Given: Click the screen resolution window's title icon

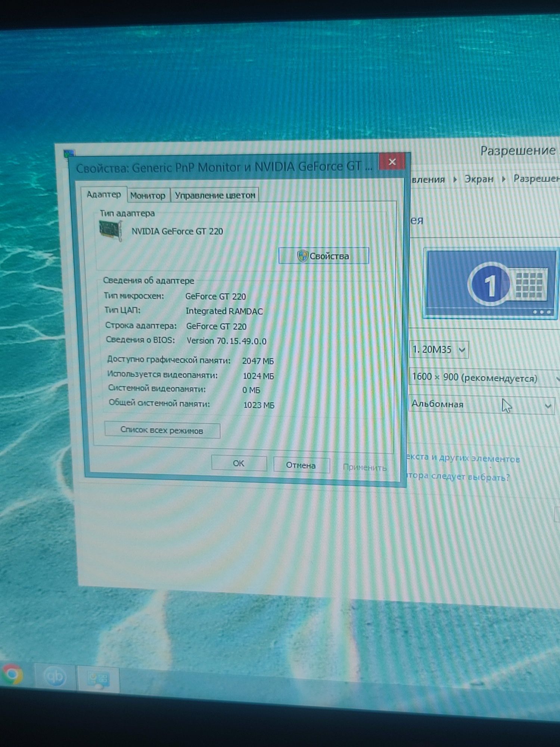Looking at the screenshot, I should click(x=69, y=153).
